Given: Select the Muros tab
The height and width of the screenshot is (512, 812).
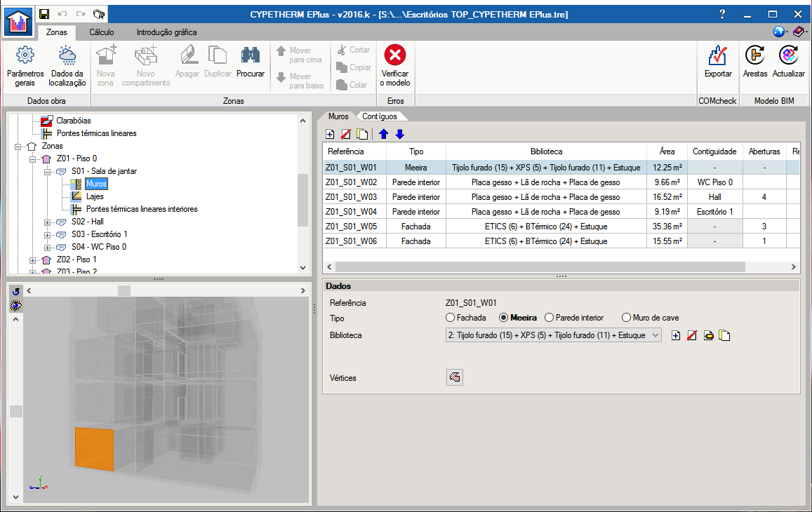Looking at the screenshot, I should click(x=338, y=116).
